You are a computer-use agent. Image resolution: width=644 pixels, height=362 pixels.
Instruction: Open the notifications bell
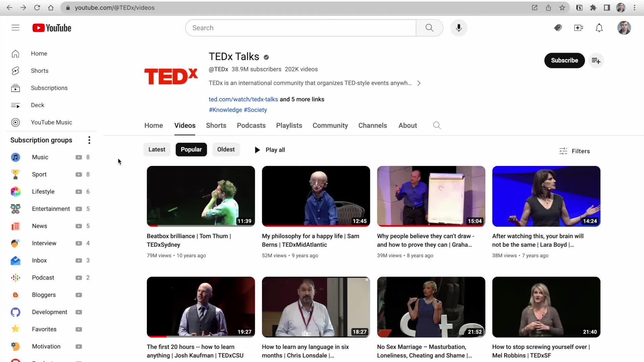click(599, 28)
